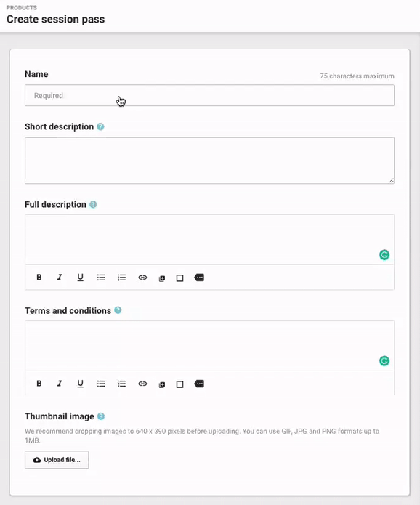Insert numbered list in Full description
Image resolution: width=420 pixels, height=505 pixels.
point(122,278)
